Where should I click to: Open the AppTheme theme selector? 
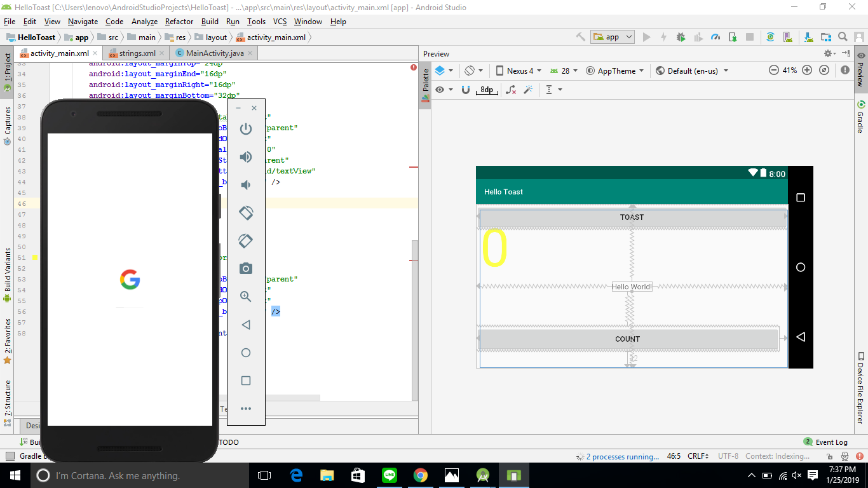(x=615, y=70)
